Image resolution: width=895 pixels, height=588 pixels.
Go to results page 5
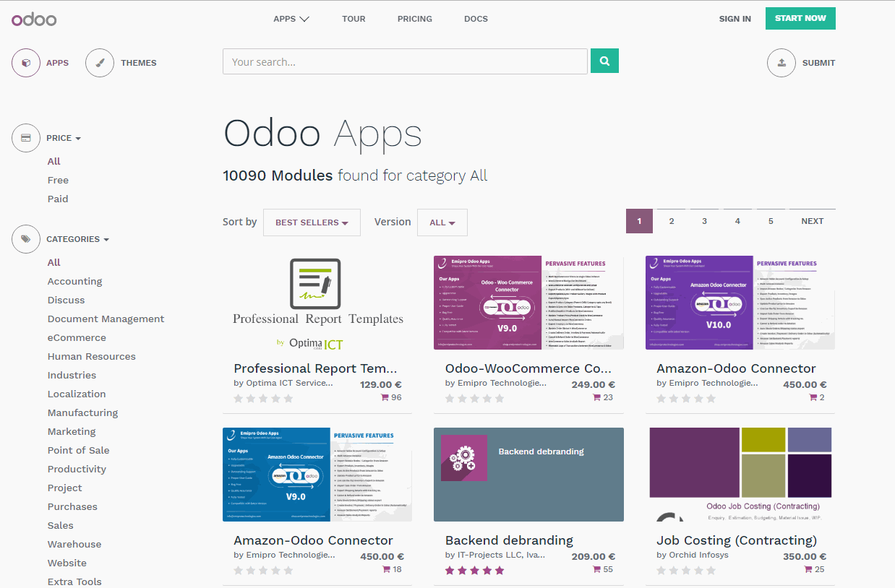(x=771, y=221)
